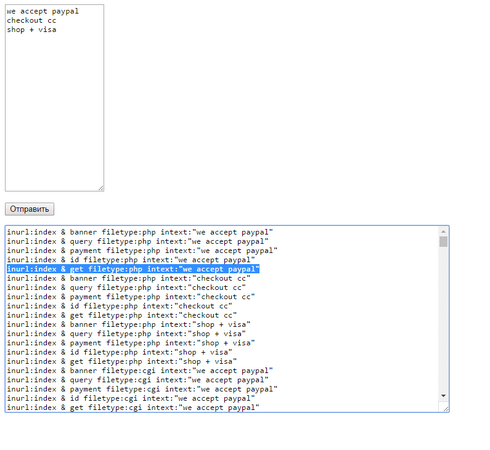Click line 'banner filetype:php intext:"checkout cc"'

click(128, 278)
